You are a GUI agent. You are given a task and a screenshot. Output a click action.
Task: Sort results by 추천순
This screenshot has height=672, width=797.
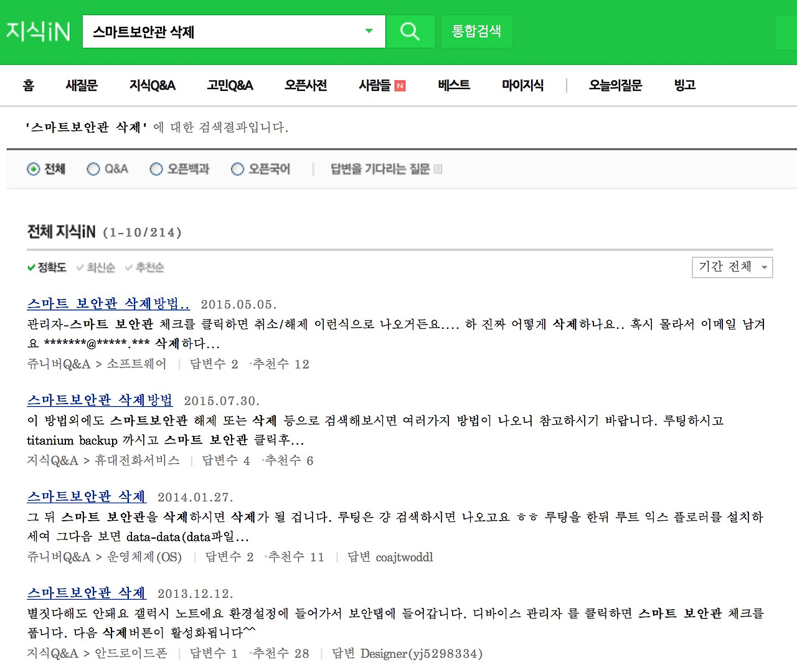point(150,267)
